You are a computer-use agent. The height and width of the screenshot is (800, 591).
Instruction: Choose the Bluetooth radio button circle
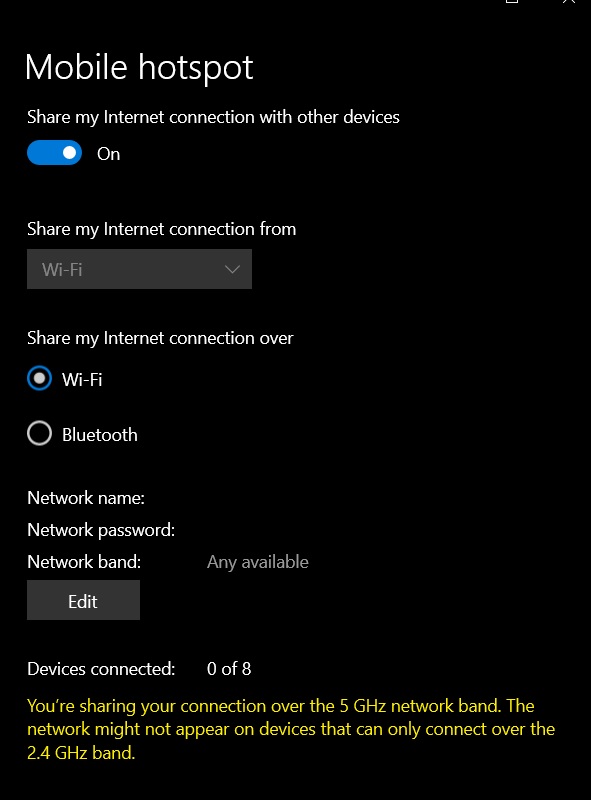coord(39,433)
